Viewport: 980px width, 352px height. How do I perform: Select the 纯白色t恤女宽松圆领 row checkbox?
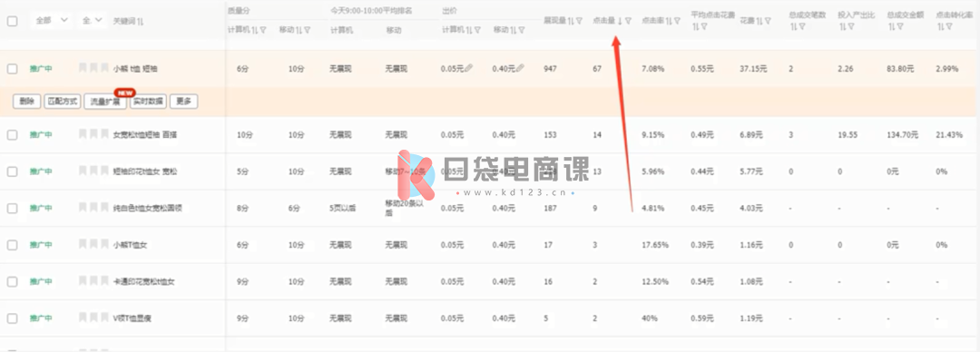tap(13, 208)
